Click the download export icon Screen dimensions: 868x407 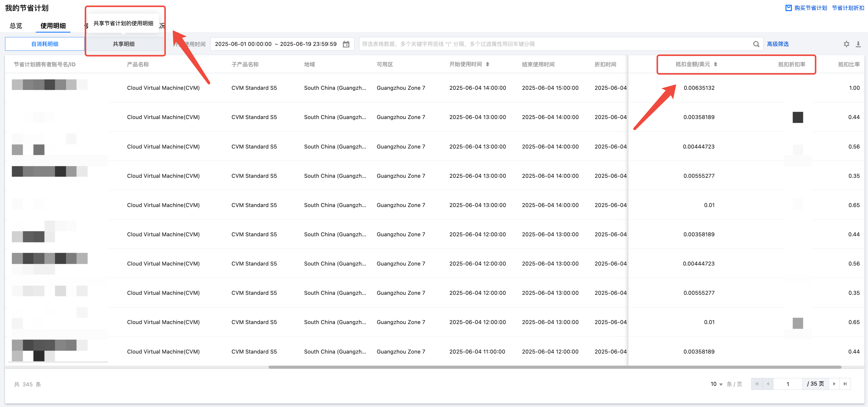[x=858, y=44]
